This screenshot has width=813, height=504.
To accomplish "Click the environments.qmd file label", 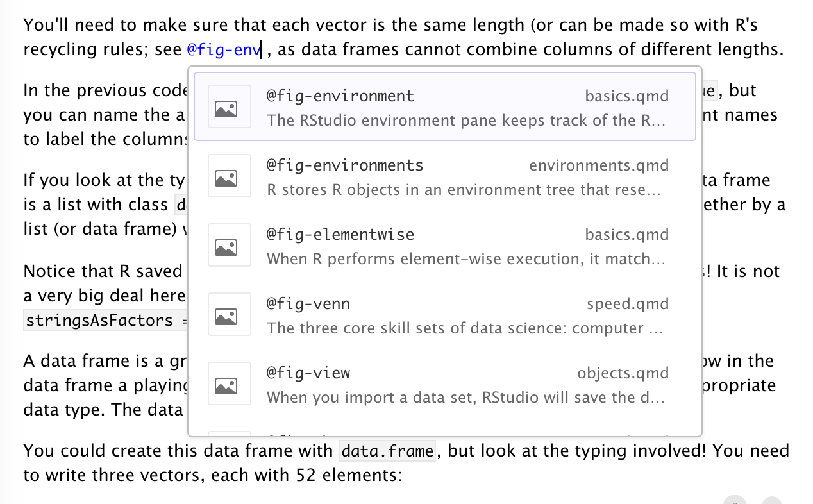I will click(x=599, y=165).
